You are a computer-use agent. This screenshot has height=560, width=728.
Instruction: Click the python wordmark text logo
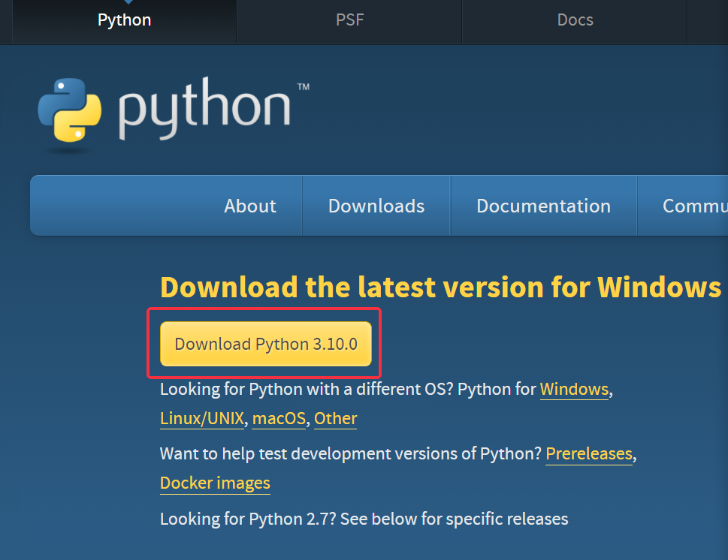205,109
